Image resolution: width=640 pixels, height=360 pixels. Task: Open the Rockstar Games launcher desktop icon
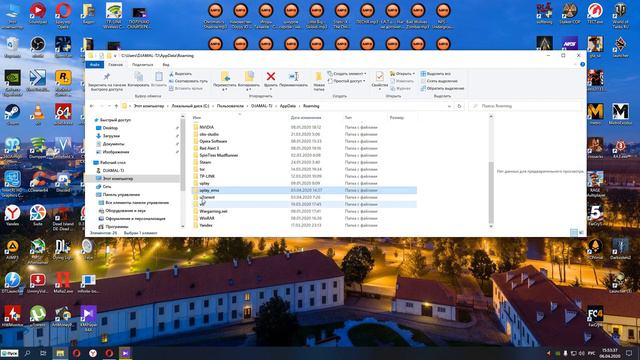63,80
